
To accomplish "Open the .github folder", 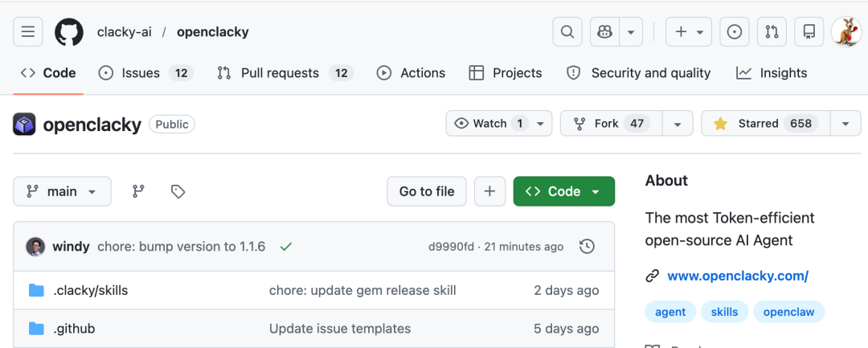I will pyautogui.click(x=74, y=329).
